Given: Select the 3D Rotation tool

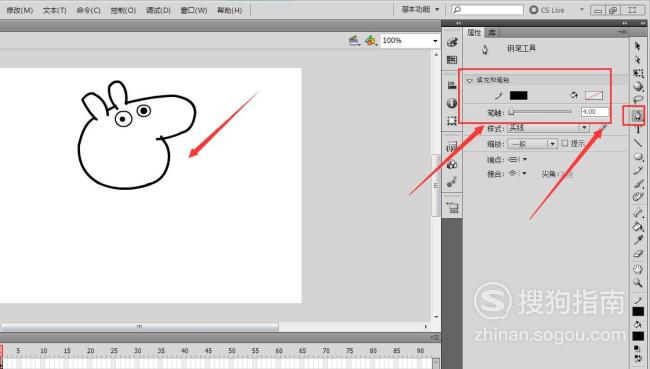Looking at the screenshot, I should pyautogui.click(x=638, y=87).
